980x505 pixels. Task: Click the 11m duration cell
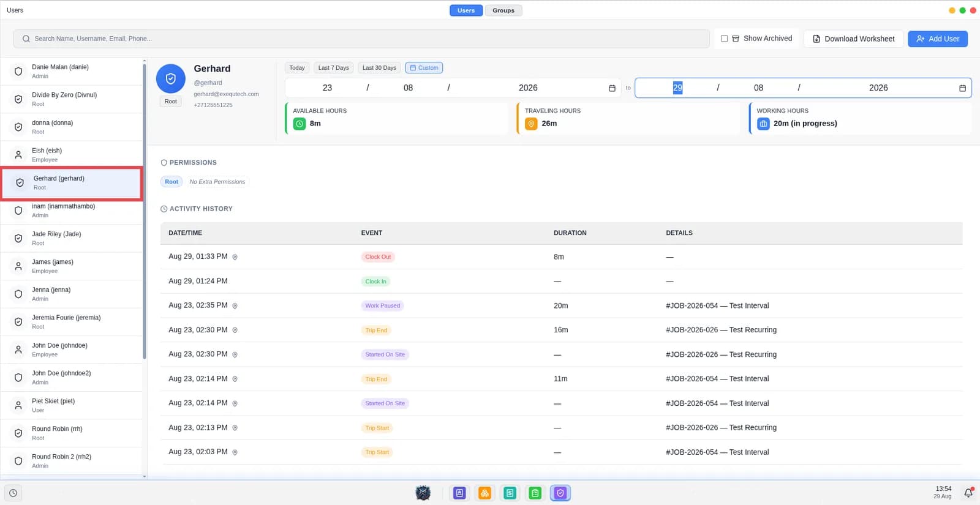[x=560, y=379]
